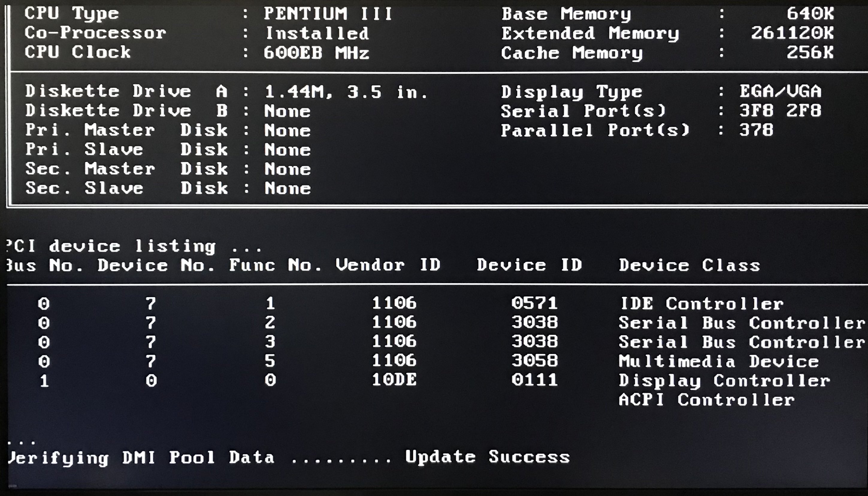Click the Parallel Port 378 value
This screenshot has height=496, width=868.
pos(756,130)
